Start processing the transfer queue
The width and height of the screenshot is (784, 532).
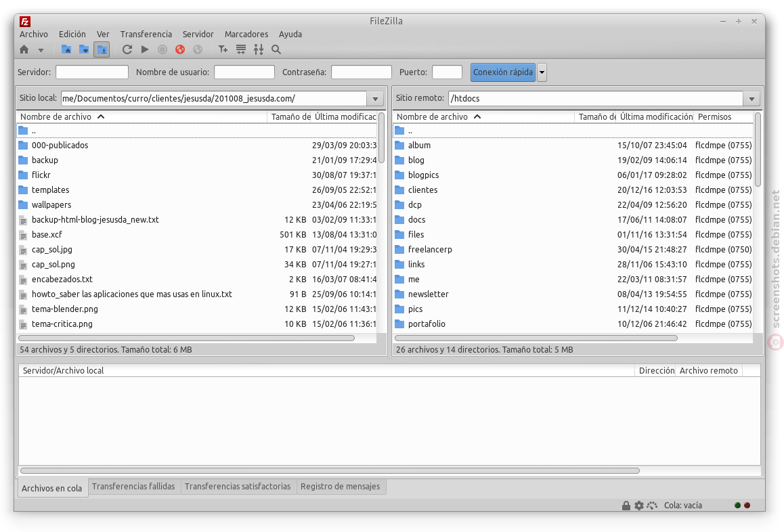pos(145,49)
